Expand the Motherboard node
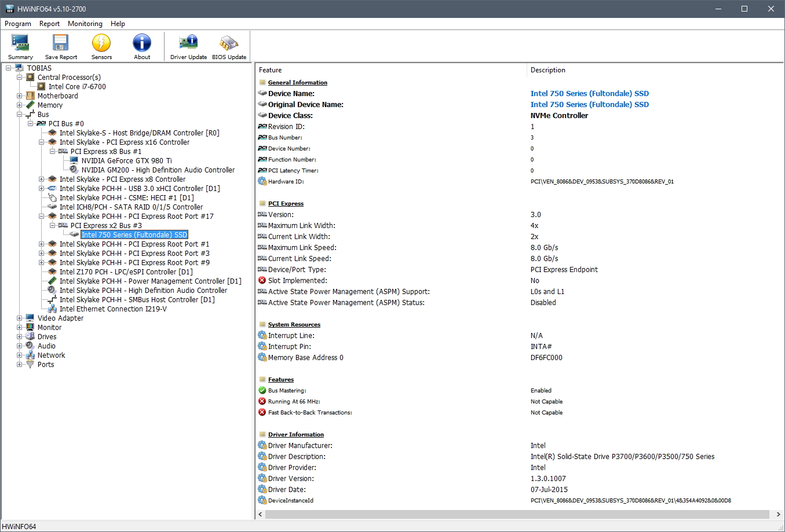The image size is (785, 532). [19, 96]
